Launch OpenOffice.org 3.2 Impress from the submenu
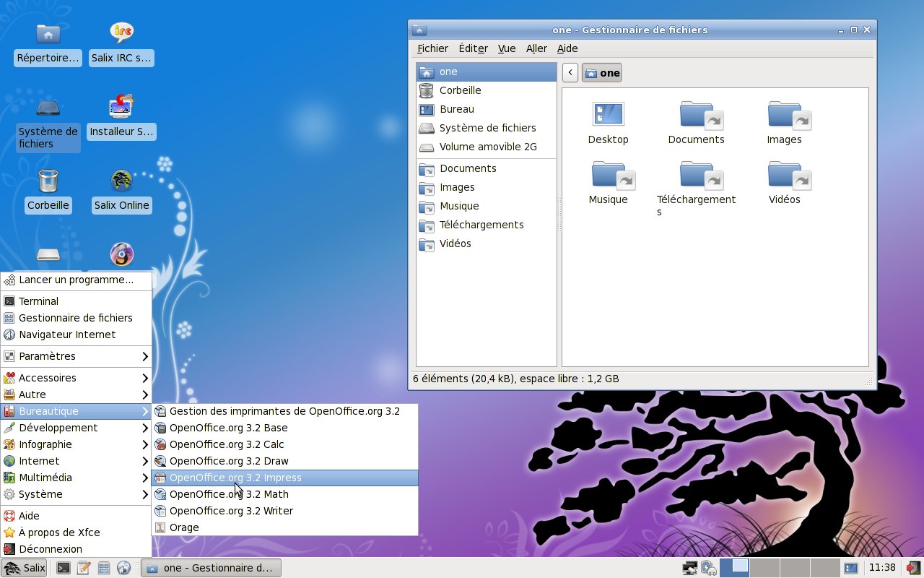This screenshot has height=578, width=924. pyautogui.click(x=284, y=478)
